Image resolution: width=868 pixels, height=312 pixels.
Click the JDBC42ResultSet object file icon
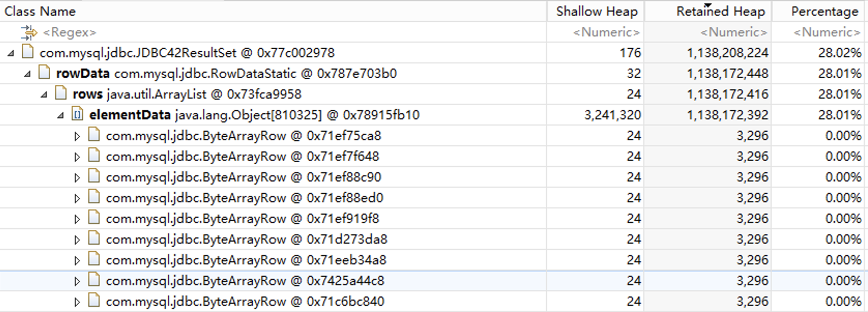coord(28,52)
